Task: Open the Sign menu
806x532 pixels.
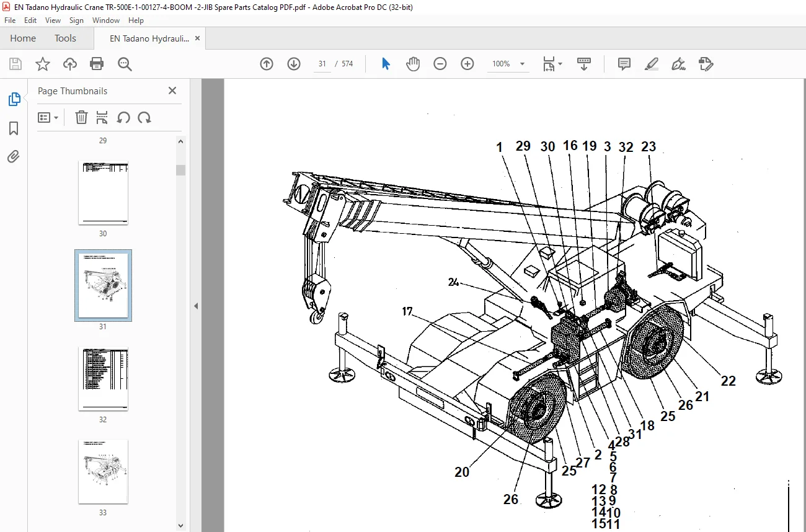Action: point(76,20)
